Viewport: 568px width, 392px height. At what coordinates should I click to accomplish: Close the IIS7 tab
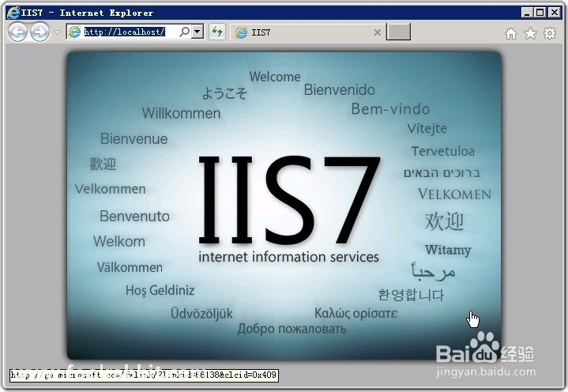377,32
